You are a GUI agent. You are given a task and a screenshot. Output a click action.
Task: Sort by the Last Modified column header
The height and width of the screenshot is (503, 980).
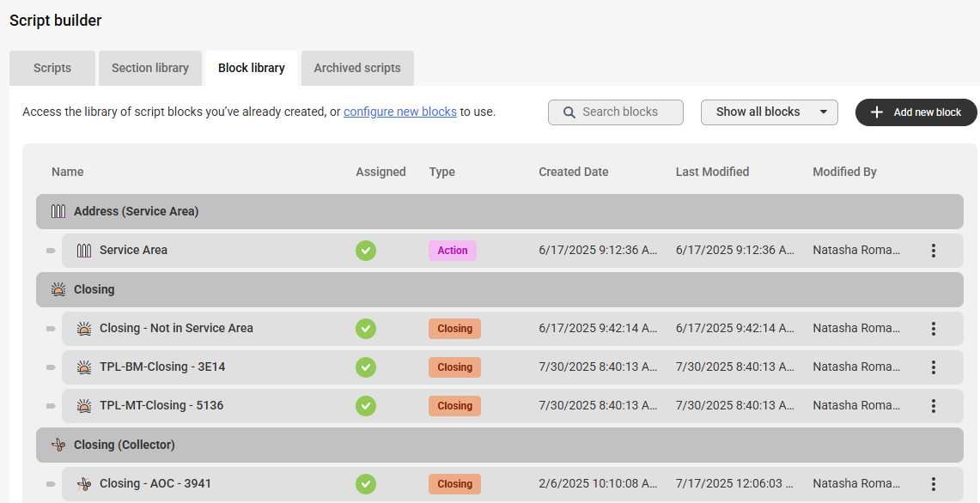(x=712, y=172)
